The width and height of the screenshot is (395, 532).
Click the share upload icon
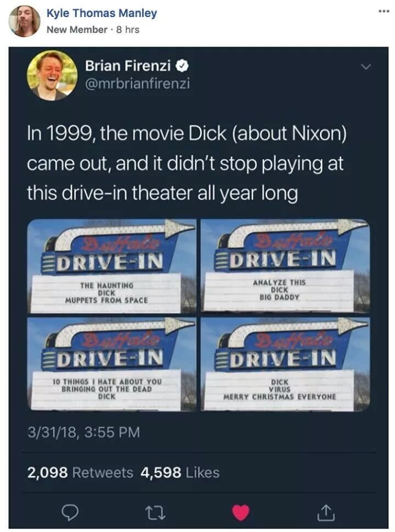(326, 512)
